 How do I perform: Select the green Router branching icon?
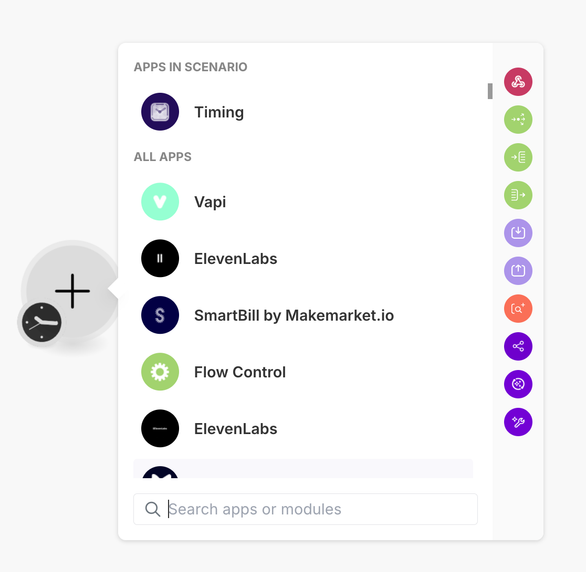tap(518, 120)
